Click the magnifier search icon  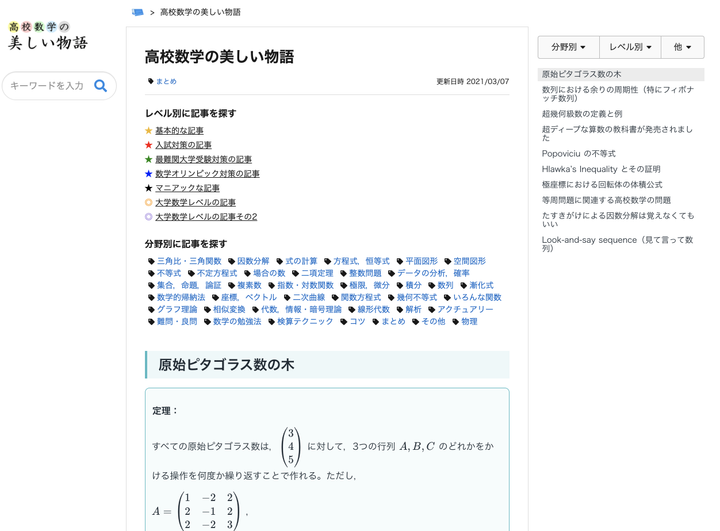tap(101, 85)
